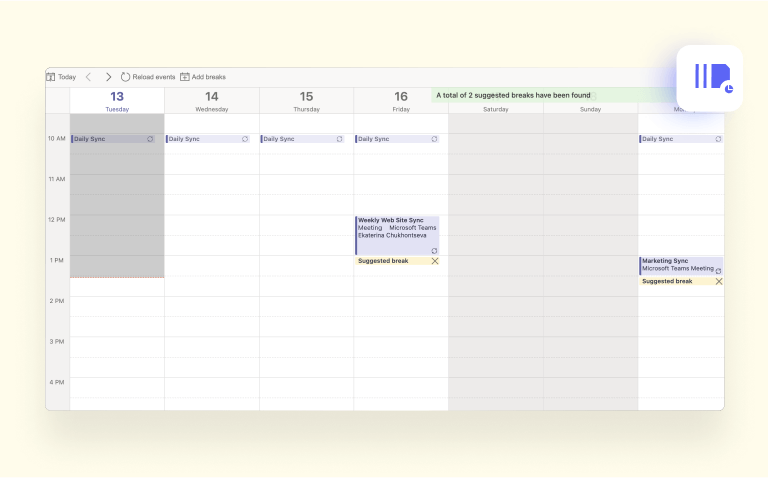Select the 14 Wednesday day header

pos(212,101)
